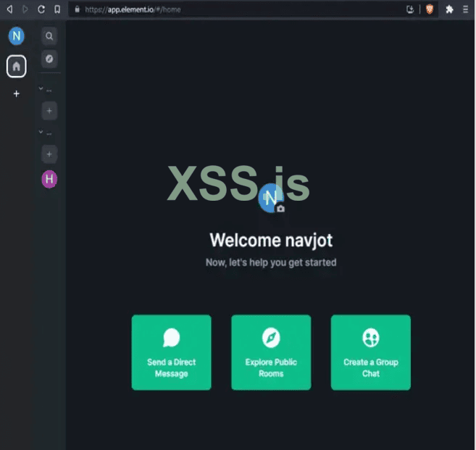Viewport: 476px width, 450px height.
Task: Go back with the browser back arrow
Action: [9, 9]
